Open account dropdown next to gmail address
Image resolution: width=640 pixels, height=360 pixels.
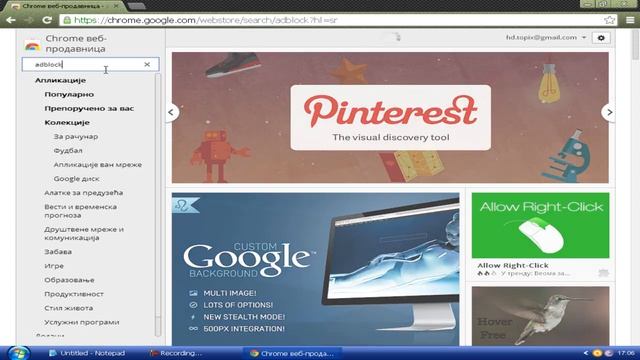pyautogui.click(x=584, y=38)
